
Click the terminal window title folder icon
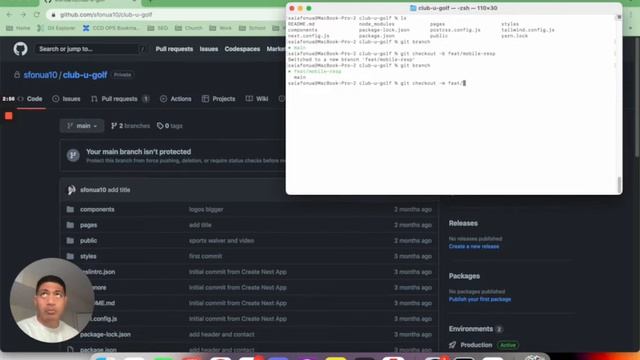[x=413, y=8]
